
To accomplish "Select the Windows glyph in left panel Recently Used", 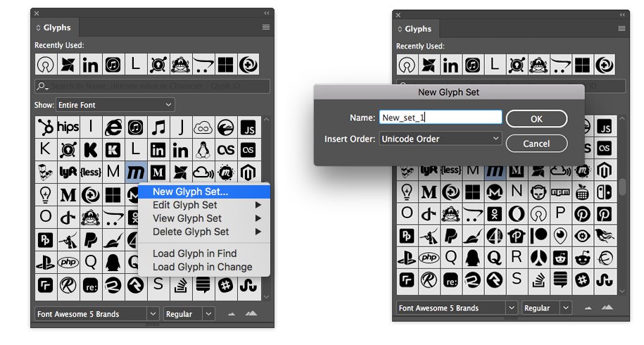I will pyautogui.click(x=225, y=65).
